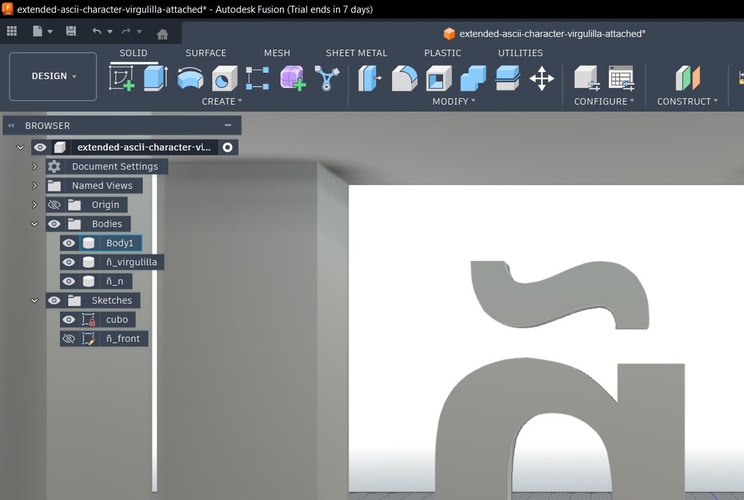Image resolution: width=744 pixels, height=500 pixels.
Task: Minimize the Browser panel with dash button
Action: [228, 125]
